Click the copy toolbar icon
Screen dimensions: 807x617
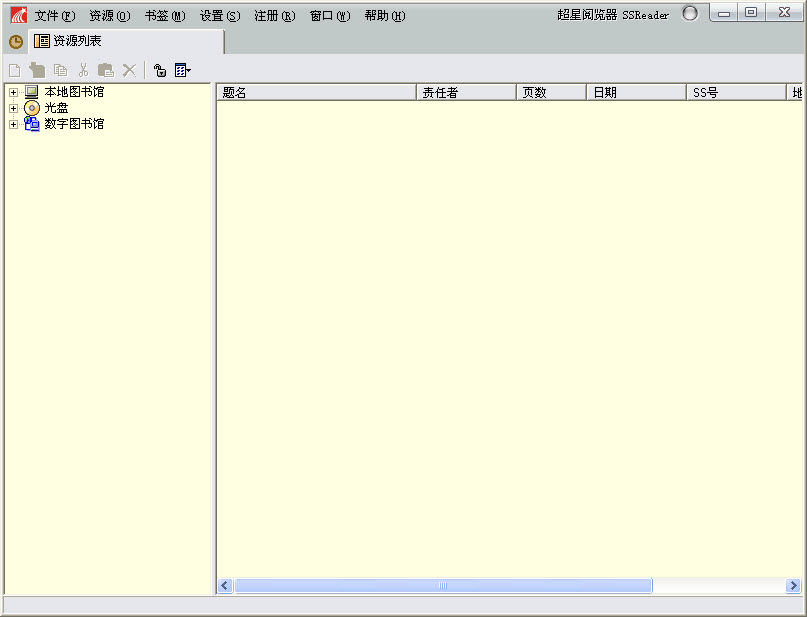click(x=60, y=70)
